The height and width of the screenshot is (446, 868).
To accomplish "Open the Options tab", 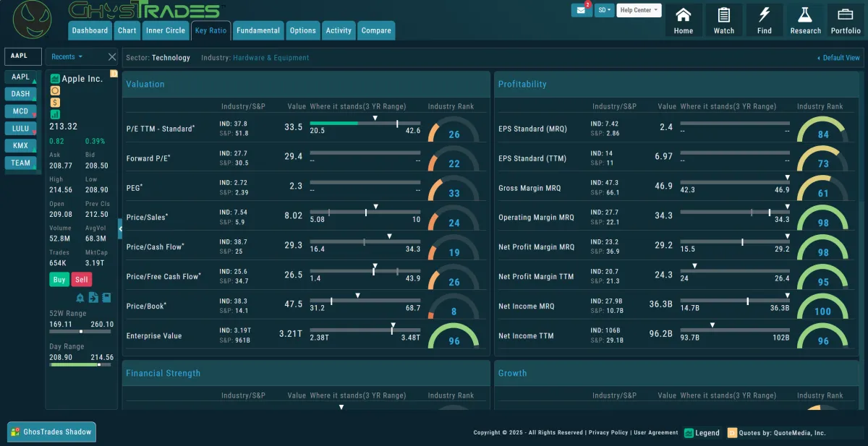I will (303, 30).
